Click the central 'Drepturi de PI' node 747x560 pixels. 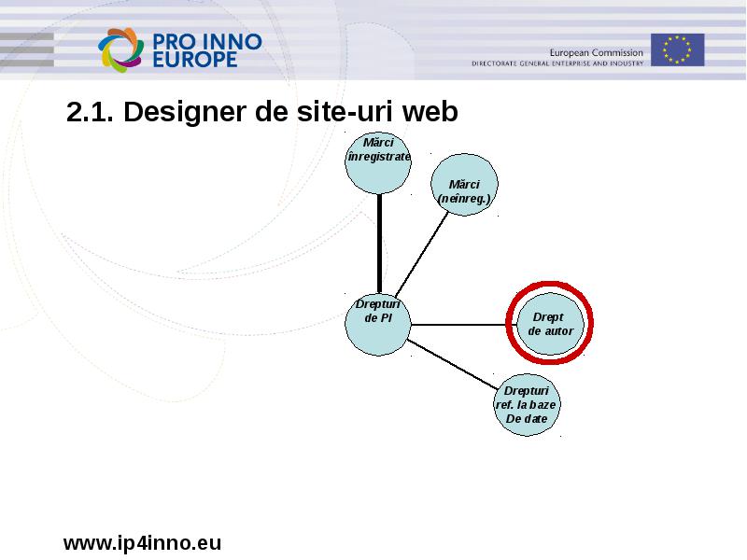point(378,324)
